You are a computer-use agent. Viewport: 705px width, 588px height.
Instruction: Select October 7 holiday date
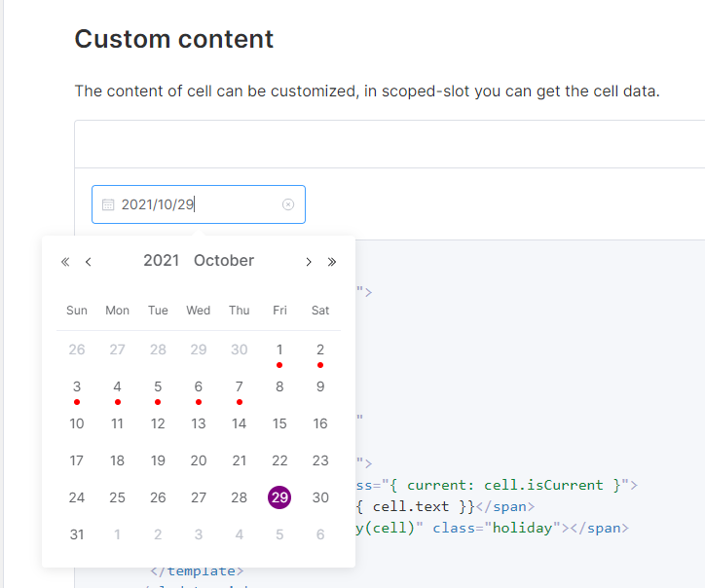coord(240,386)
